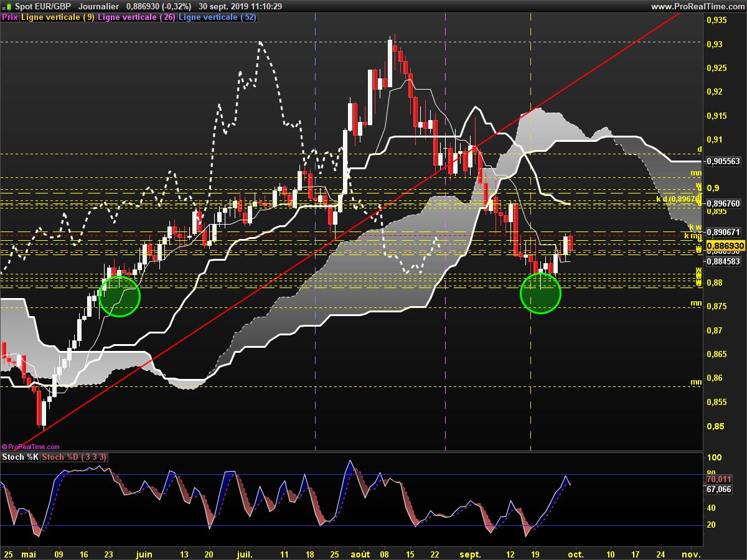Click the sept. date axis label

click(x=471, y=553)
